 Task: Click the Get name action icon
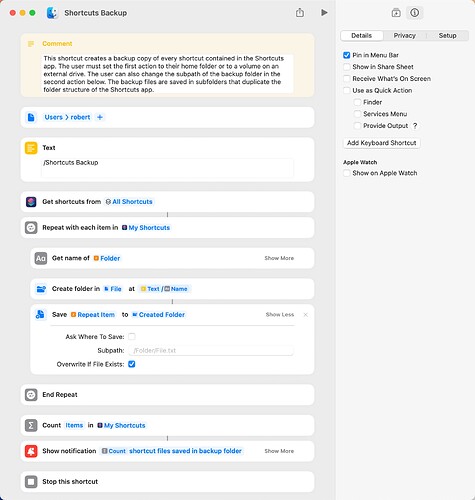(41, 258)
